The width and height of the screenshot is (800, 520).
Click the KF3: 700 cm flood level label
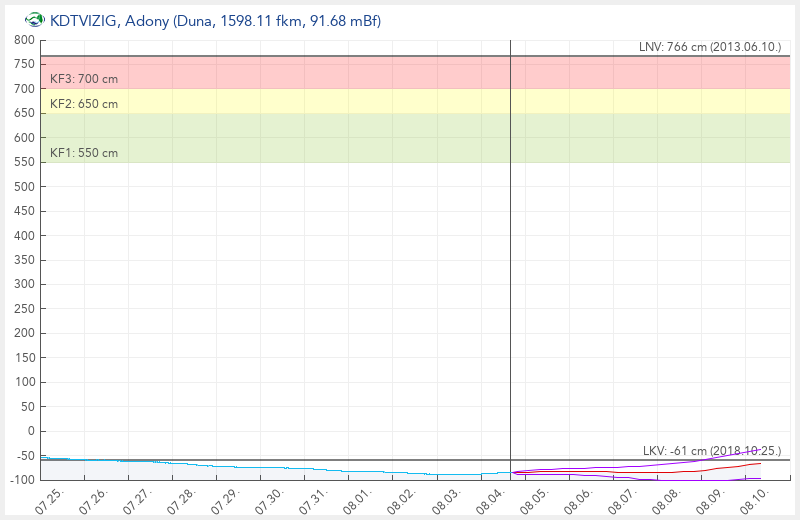[84, 79]
